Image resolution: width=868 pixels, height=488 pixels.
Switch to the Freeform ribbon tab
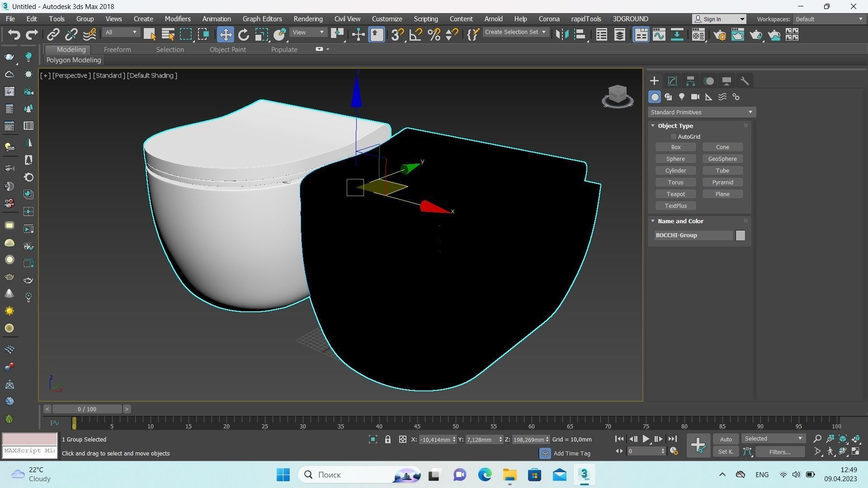point(117,50)
